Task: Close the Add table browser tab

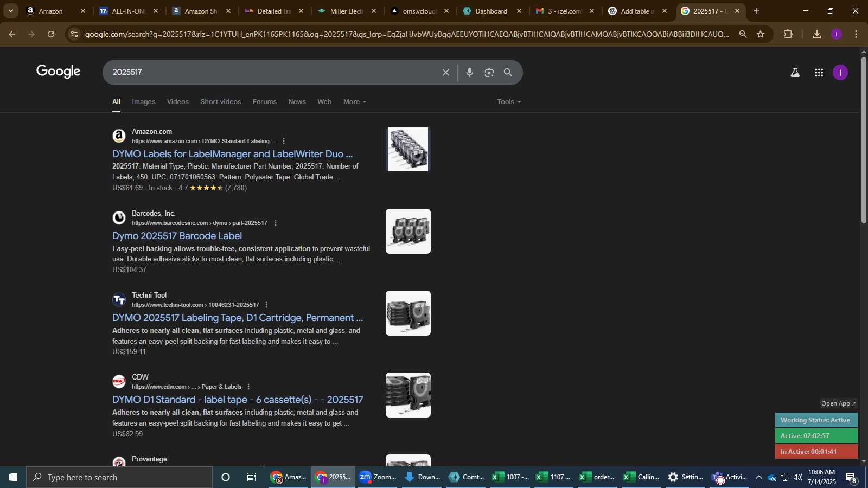Action: coord(665,11)
